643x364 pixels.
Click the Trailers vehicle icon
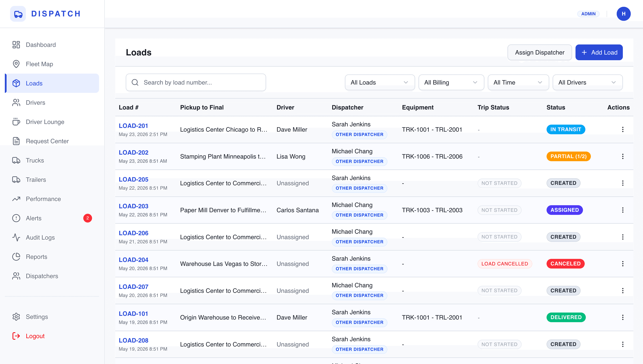[x=16, y=180]
